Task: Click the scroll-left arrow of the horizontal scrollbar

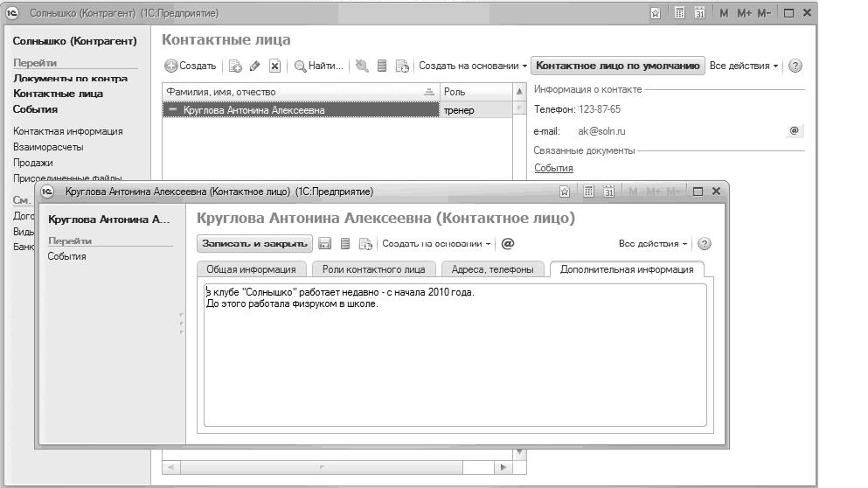Action: click(x=171, y=467)
